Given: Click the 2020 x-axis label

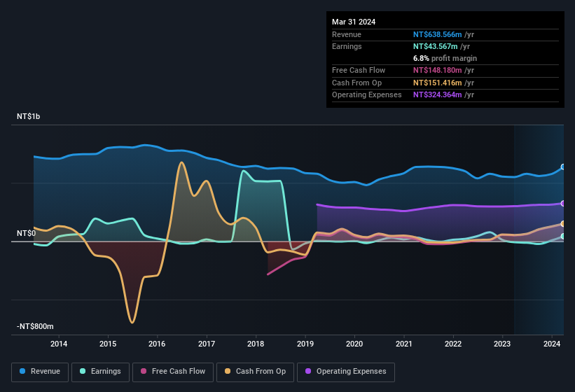Looking at the screenshot, I should (354, 344).
